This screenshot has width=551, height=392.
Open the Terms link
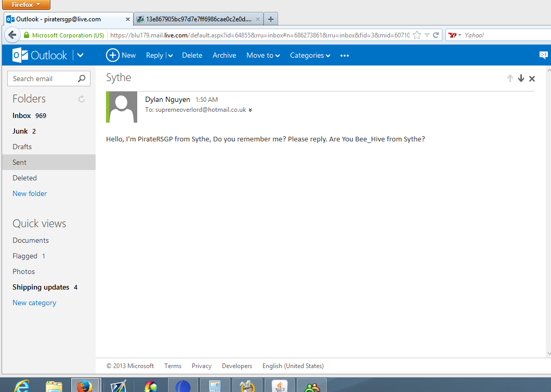pyautogui.click(x=173, y=366)
